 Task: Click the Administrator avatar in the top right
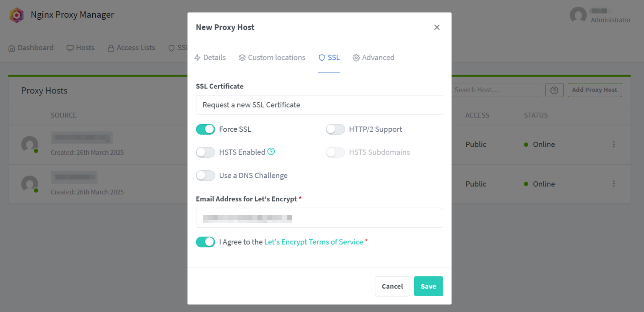[578, 15]
